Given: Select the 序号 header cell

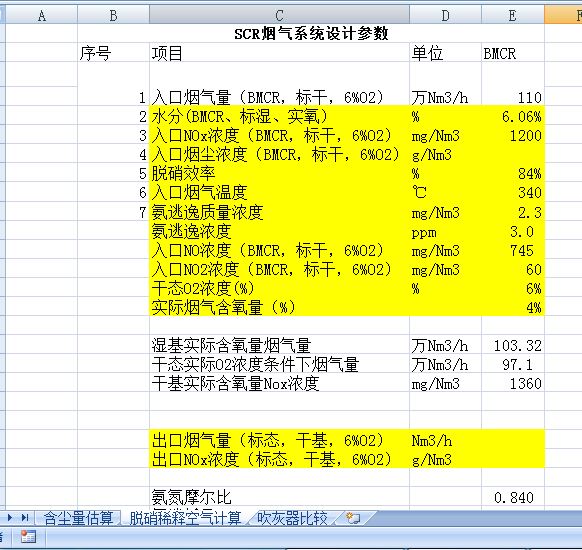Looking at the screenshot, I should point(114,53).
